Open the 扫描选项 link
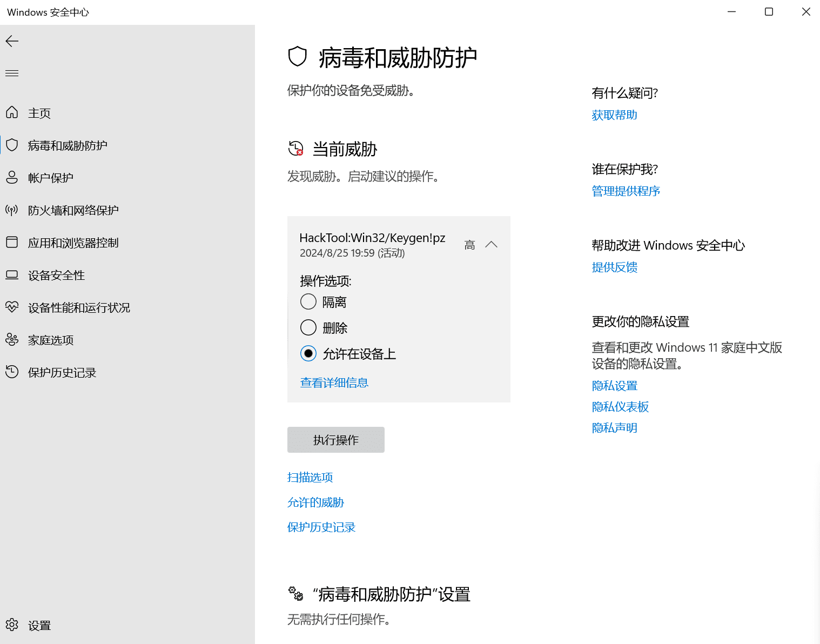The width and height of the screenshot is (820, 644). (x=310, y=477)
